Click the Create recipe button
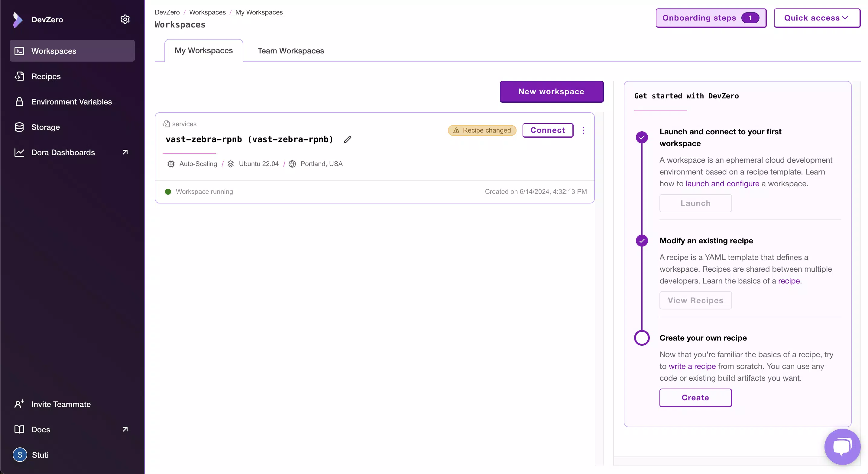This screenshot has width=868, height=474. point(695,398)
